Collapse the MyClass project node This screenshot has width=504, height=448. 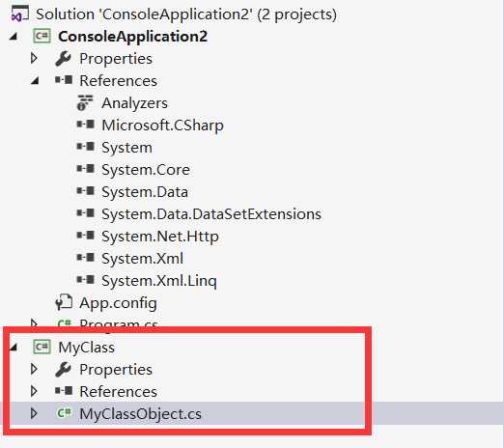(14, 348)
